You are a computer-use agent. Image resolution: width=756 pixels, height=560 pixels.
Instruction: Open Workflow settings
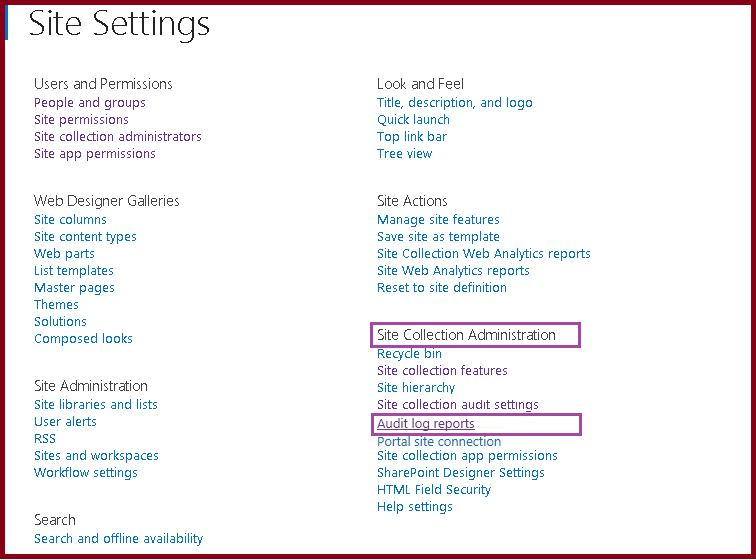coord(85,473)
